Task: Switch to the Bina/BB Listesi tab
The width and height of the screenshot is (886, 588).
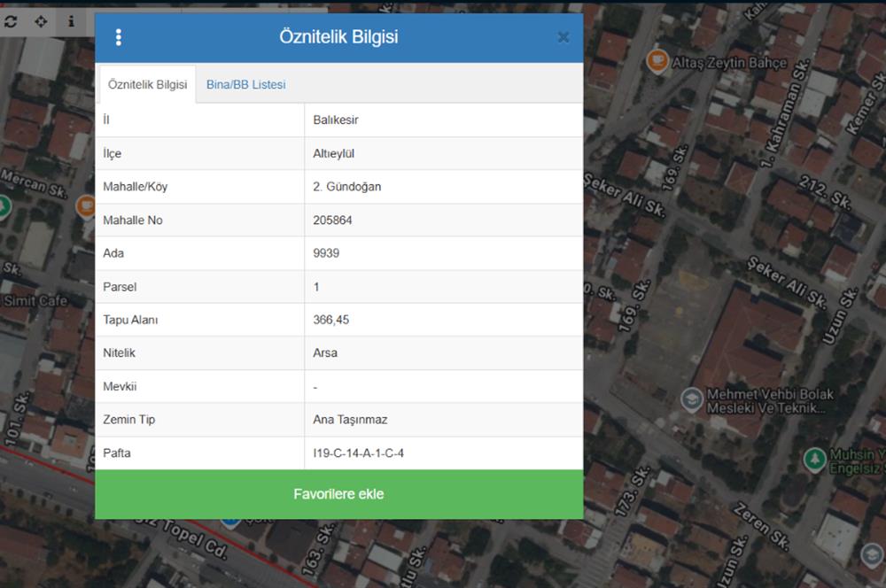Action: click(x=245, y=85)
